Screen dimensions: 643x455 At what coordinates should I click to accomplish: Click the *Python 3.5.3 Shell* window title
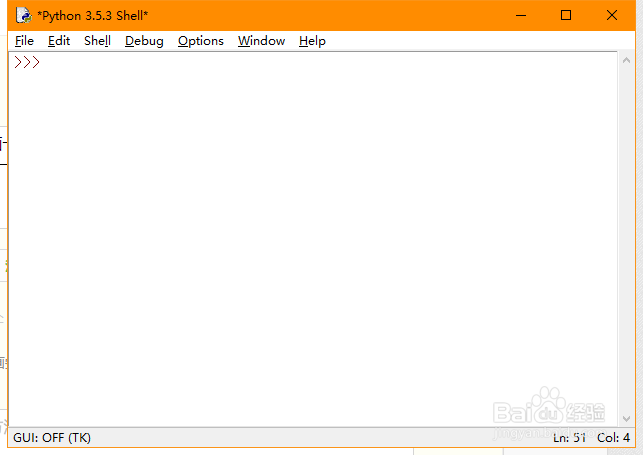pyautogui.click(x=93, y=16)
